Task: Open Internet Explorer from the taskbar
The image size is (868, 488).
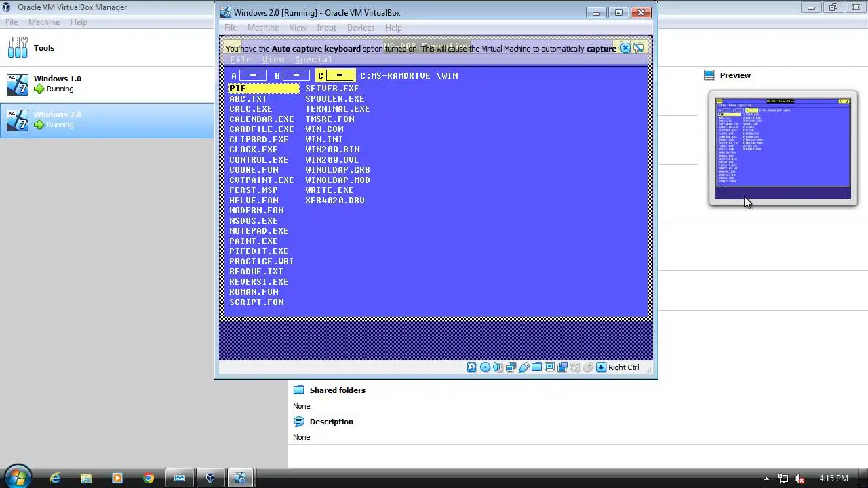Action: 55,478
